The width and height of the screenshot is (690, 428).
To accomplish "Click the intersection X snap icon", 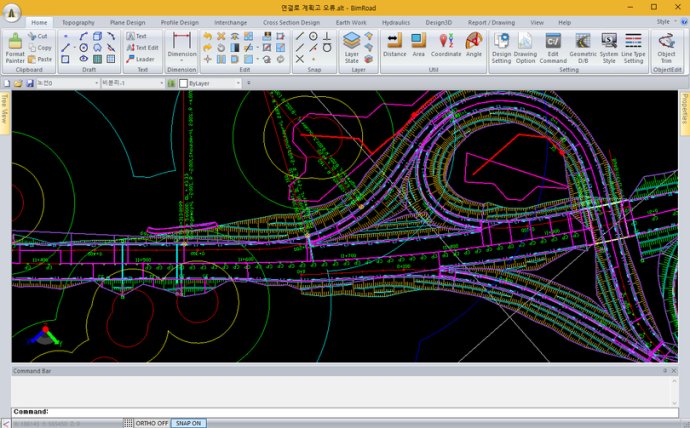I will (300, 59).
